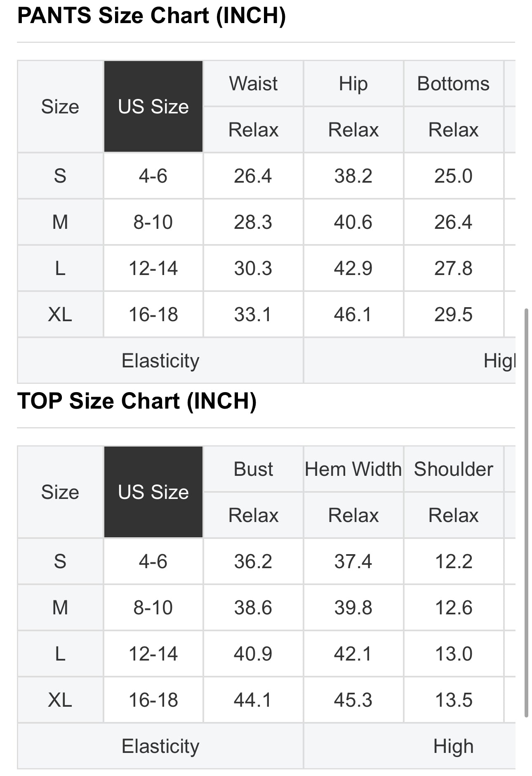Click bust value 38.6 for size M

pyautogui.click(x=253, y=607)
